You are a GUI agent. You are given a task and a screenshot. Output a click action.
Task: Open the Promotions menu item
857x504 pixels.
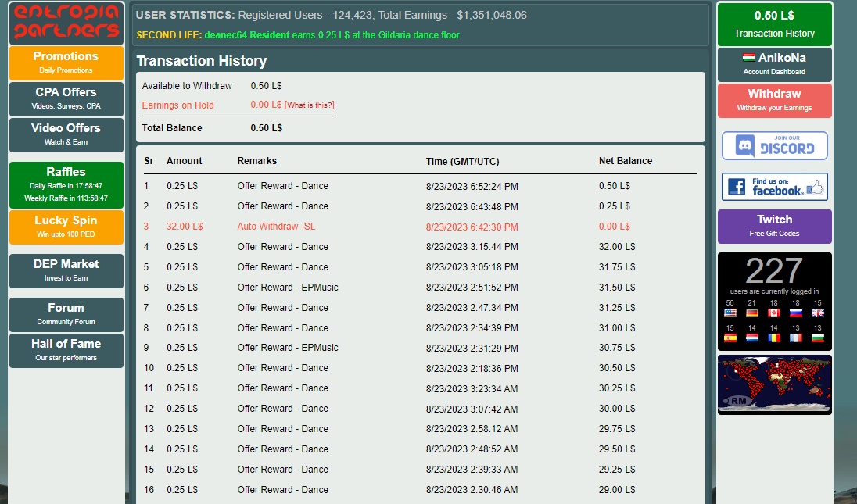point(66,63)
